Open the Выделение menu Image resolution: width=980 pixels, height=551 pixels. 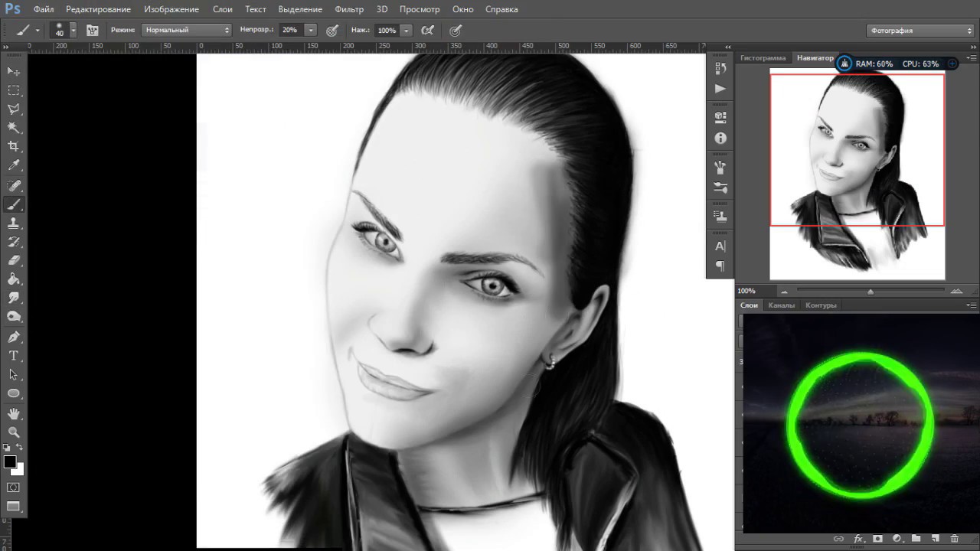tap(300, 9)
